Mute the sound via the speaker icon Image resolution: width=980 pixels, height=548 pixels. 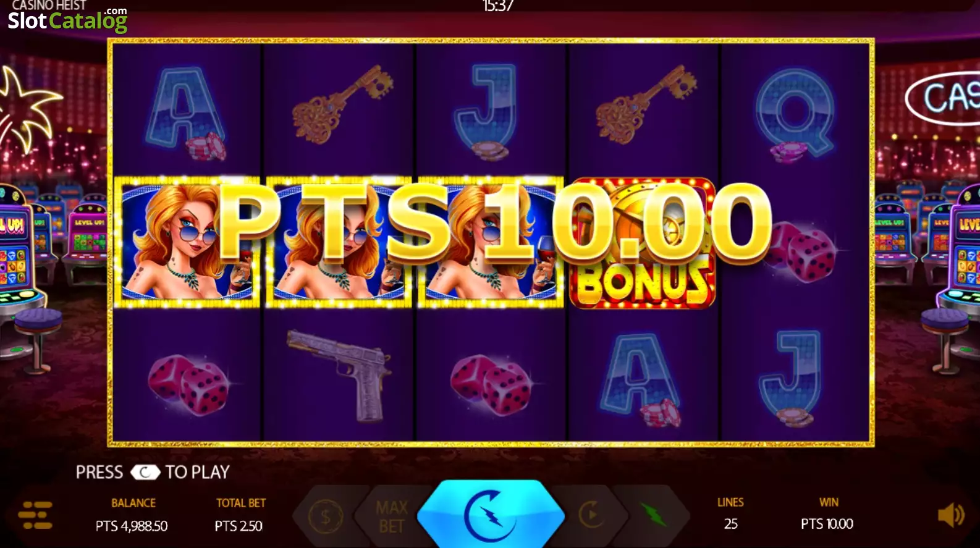(x=951, y=515)
